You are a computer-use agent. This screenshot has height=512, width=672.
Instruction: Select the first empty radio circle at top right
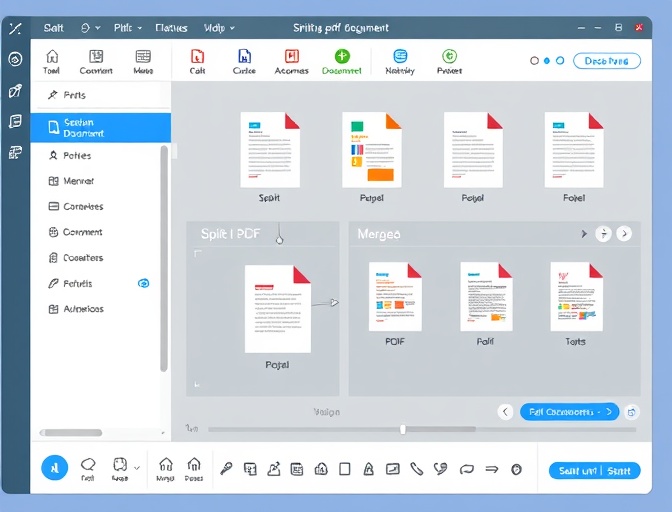click(534, 61)
